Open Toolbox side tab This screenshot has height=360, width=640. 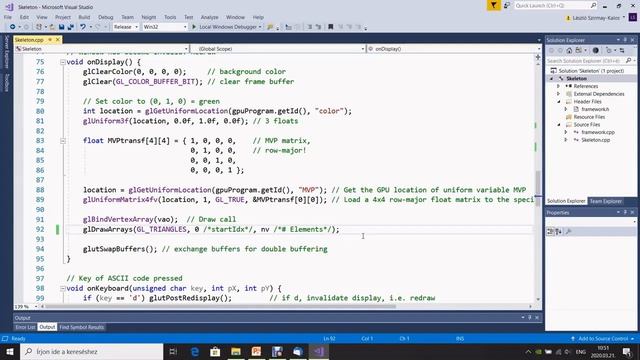pos(7,82)
